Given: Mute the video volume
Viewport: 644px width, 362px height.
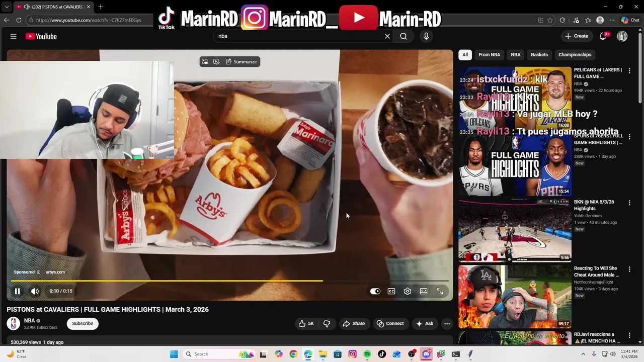Looking at the screenshot, I should click(x=35, y=291).
